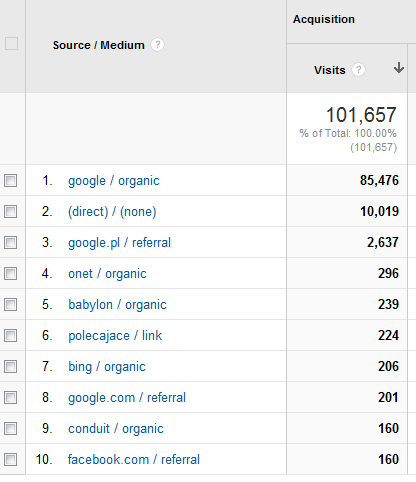Click help icon next to Visits
The width and height of the screenshot is (416, 482).
pos(358,70)
